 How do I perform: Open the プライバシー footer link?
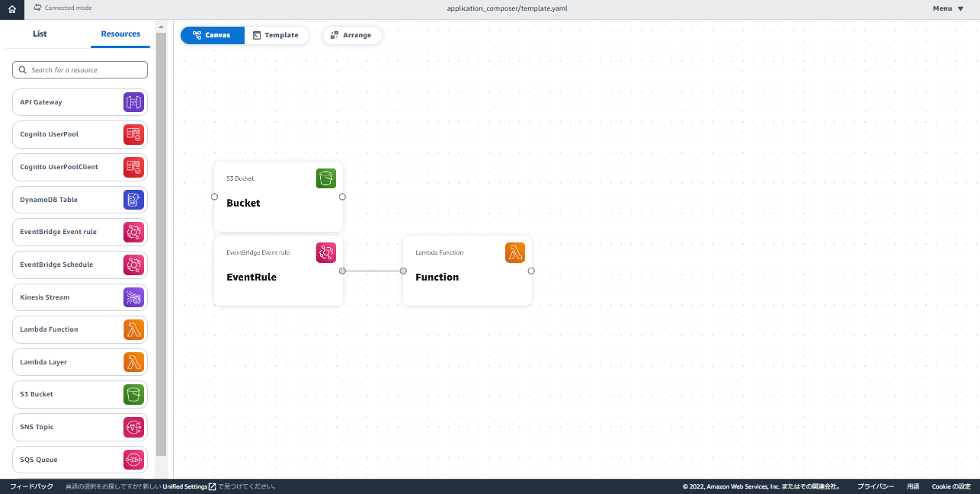click(x=876, y=486)
